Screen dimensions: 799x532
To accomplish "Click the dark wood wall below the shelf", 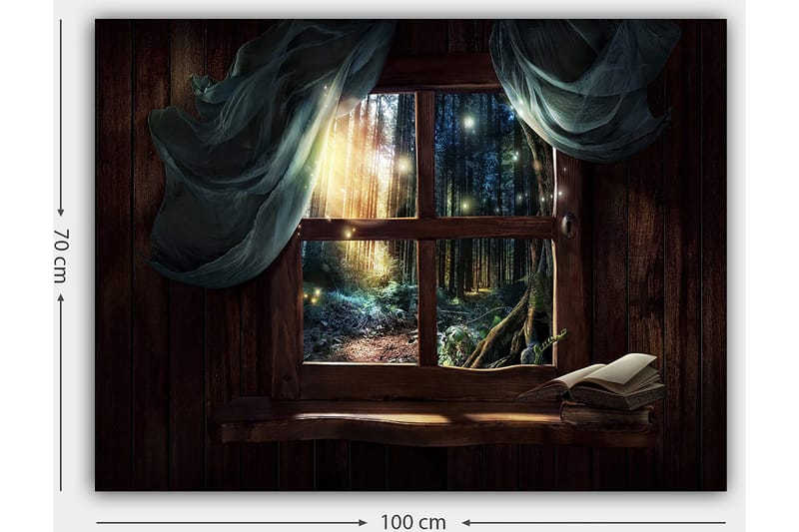I will coord(399,467).
